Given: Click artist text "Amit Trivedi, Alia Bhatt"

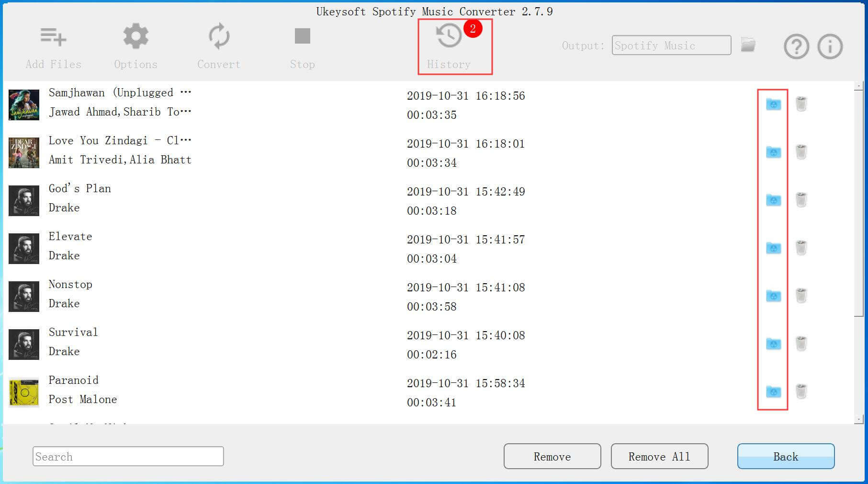Looking at the screenshot, I should click(120, 160).
